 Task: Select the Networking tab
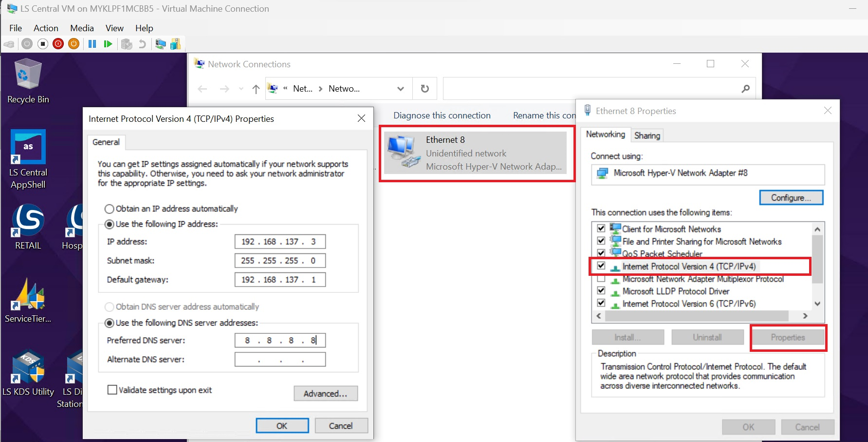(606, 134)
